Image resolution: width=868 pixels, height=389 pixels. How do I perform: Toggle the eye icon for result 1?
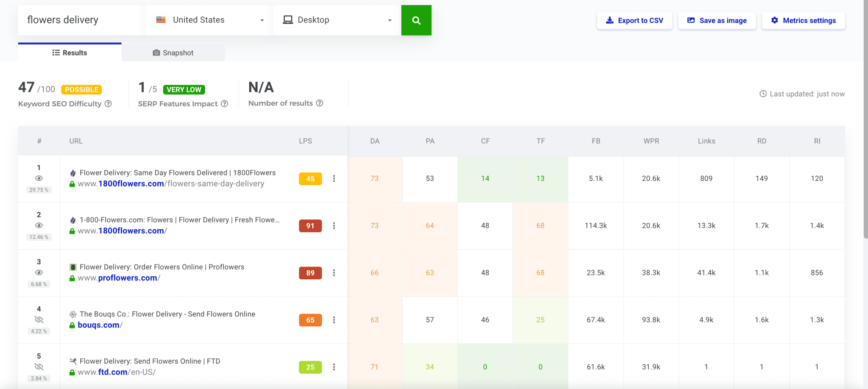coord(39,178)
